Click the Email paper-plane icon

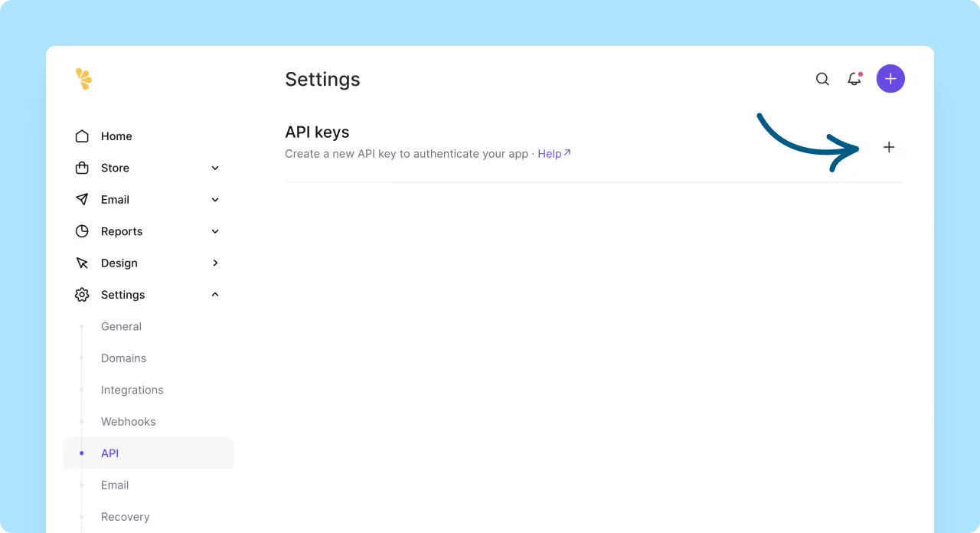pyautogui.click(x=83, y=199)
